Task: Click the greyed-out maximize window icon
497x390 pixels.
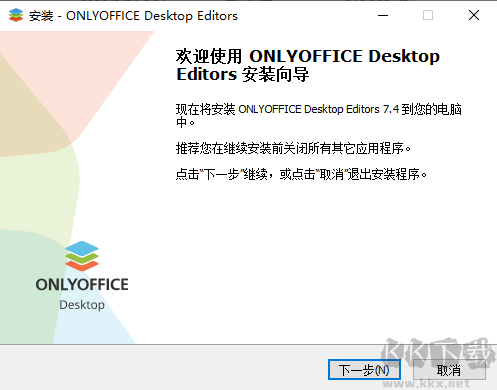Action: pyautogui.click(x=428, y=15)
